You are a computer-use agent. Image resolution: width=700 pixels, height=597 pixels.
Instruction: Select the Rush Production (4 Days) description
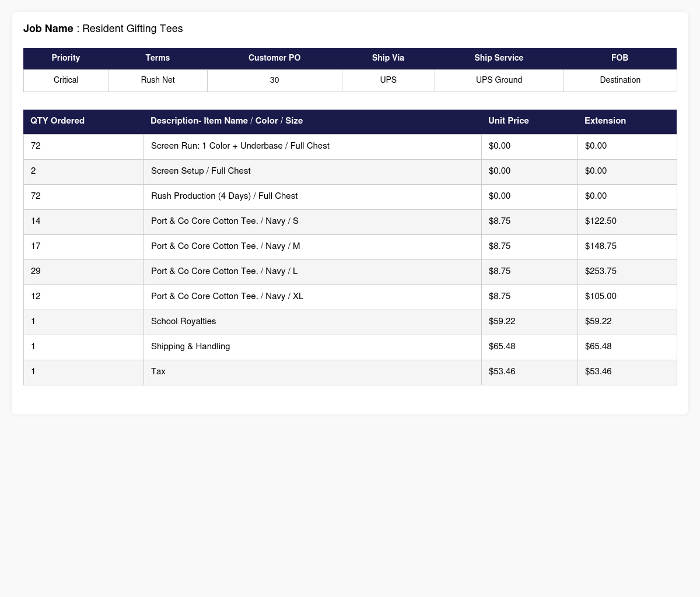click(x=312, y=196)
